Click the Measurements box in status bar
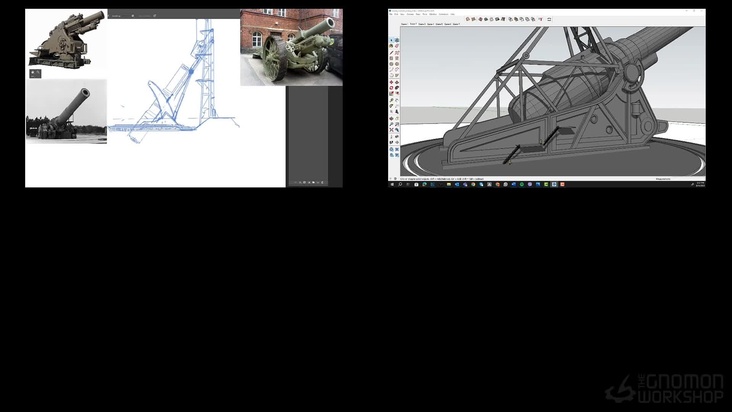Screen dimensions: 732x412 690,179
